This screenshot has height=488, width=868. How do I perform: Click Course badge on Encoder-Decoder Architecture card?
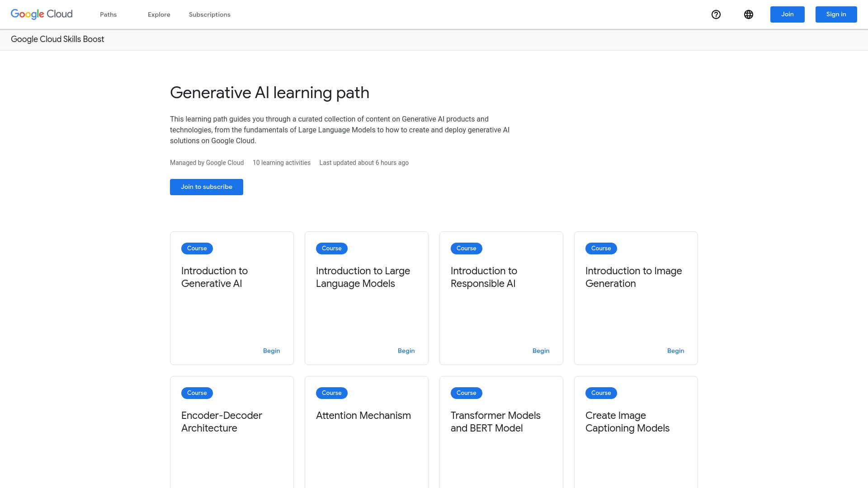[197, 393]
